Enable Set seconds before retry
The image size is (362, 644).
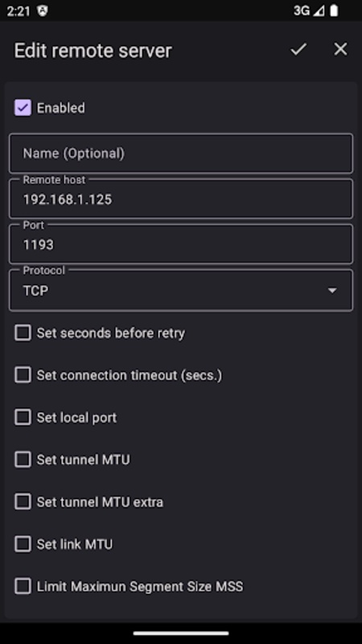coord(23,332)
